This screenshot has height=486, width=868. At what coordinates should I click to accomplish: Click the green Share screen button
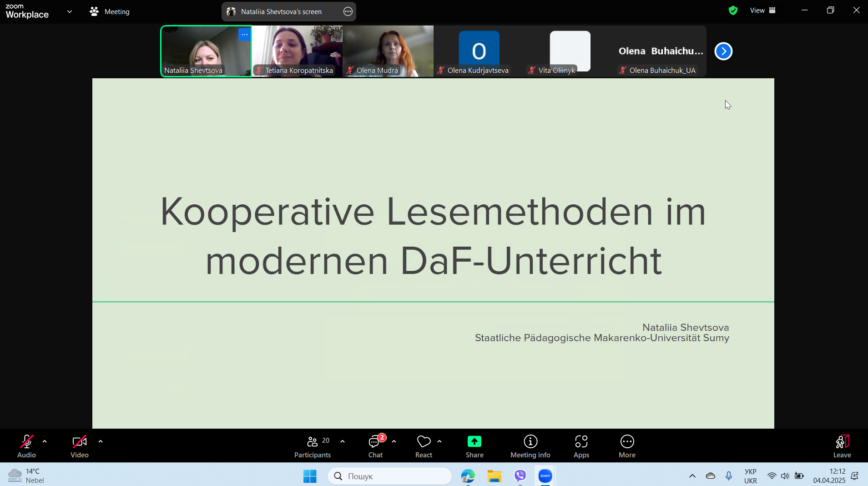tap(474, 446)
